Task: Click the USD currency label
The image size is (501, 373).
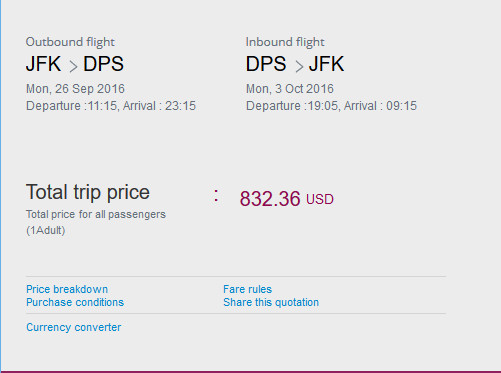Action: (320, 199)
